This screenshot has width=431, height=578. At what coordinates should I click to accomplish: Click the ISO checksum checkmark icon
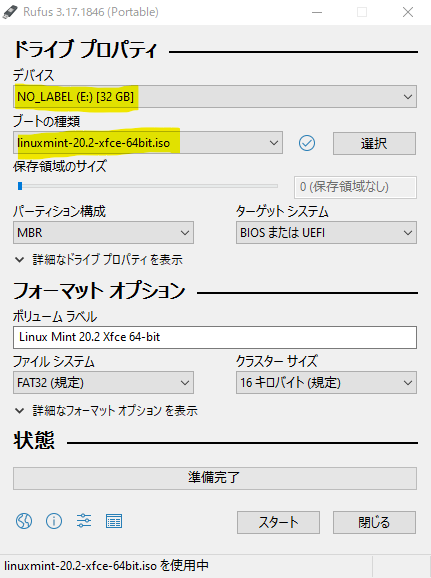point(307,143)
